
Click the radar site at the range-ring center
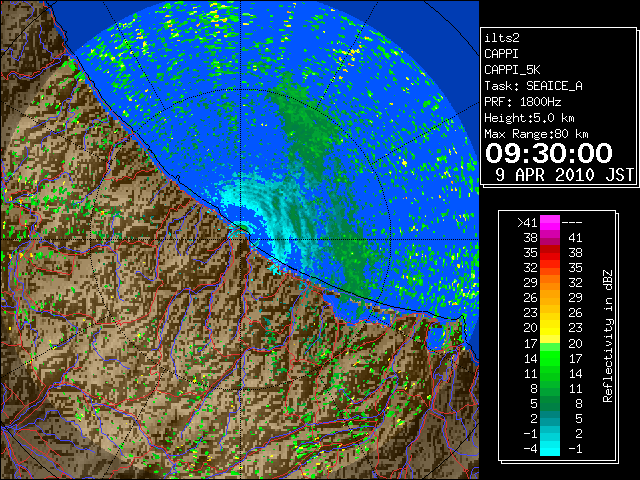pos(241,239)
